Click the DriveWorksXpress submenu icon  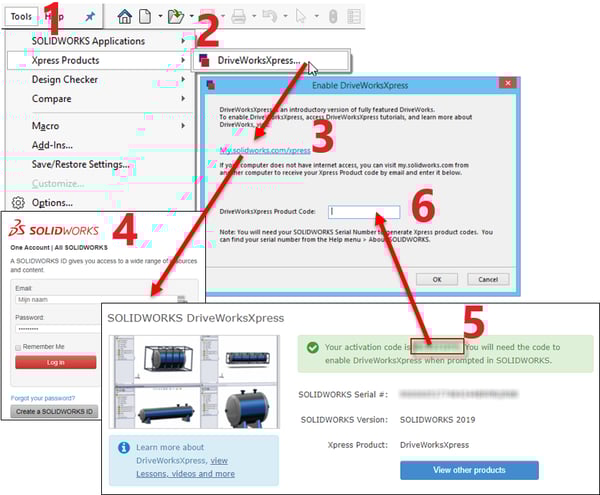pos(204,60)
